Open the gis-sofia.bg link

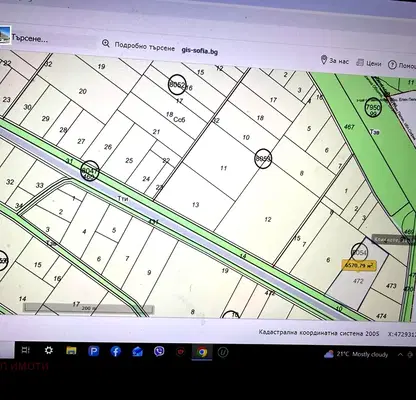point(200,51)
